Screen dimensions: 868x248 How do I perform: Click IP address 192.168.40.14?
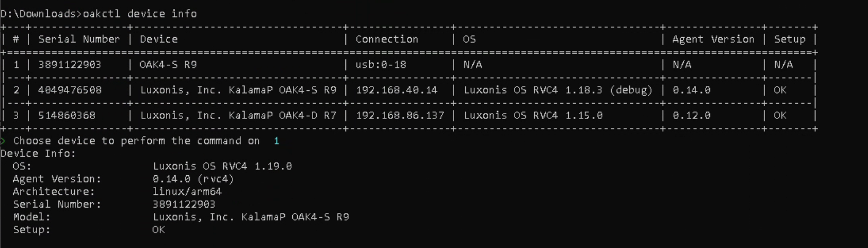point(396,90)
